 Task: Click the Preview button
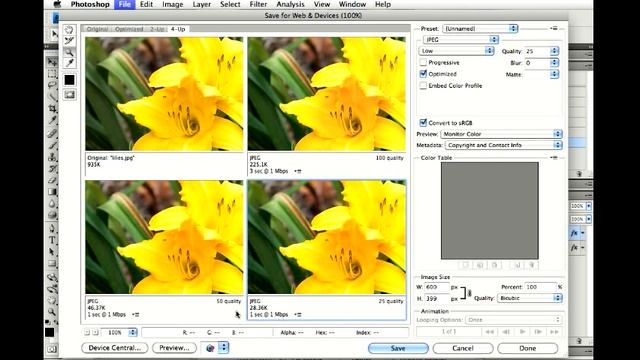[x=174, y=348]
